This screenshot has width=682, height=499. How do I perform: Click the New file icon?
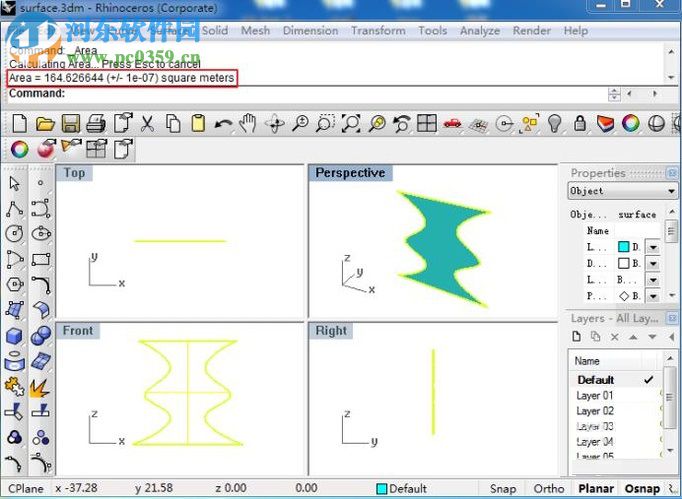tap(20, 124)
